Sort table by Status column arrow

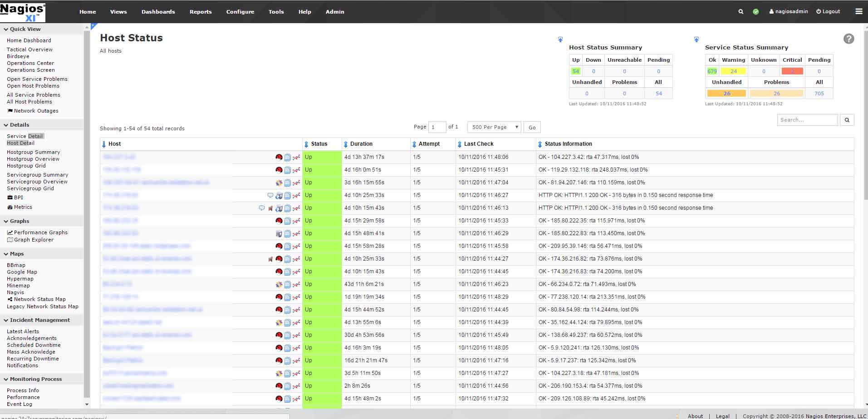[x=306, y=144]
